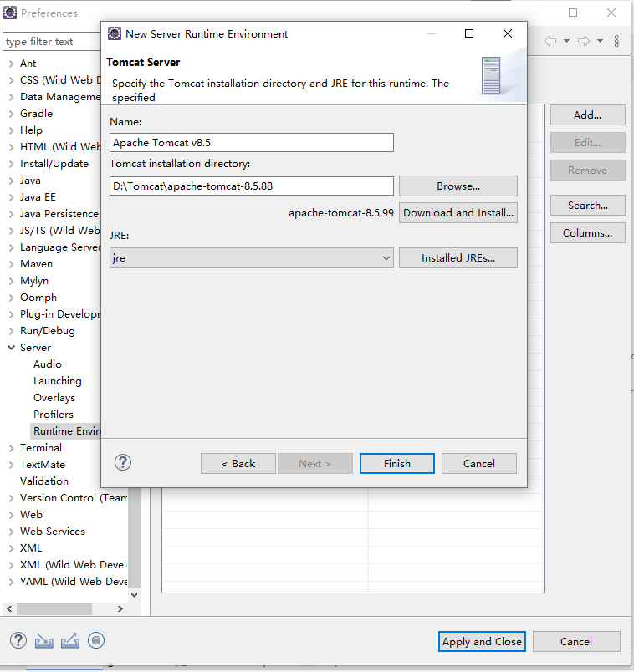Image resolution: width=634 pixels, height=672 pixels.
Task: Expand the Ant tree node
Action: pos(11,64)
